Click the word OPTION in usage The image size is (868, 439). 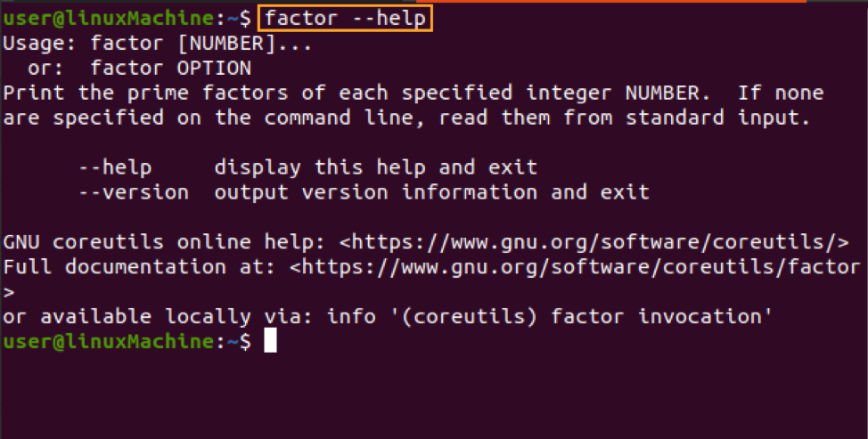214,68
